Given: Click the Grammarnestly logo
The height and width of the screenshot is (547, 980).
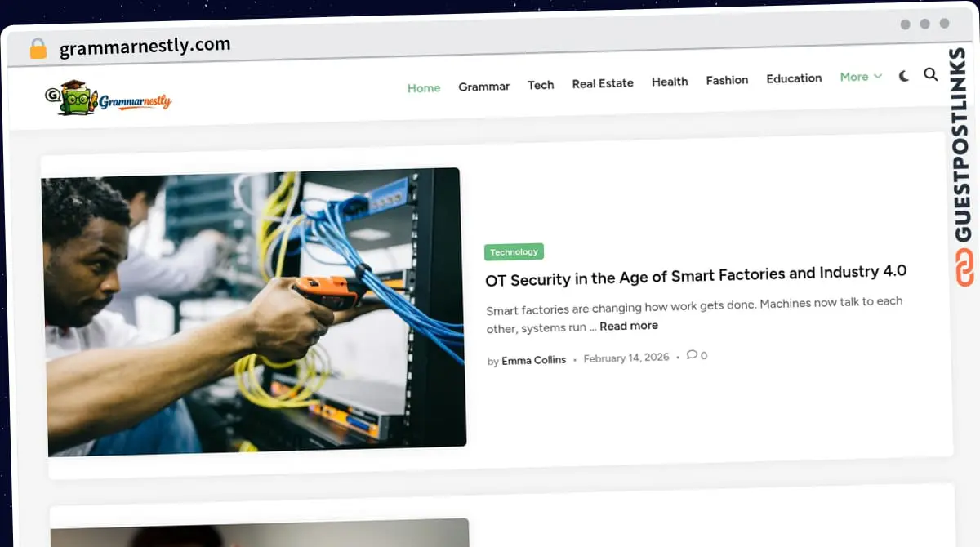Looking at the screenshot, I should point(108,99).
